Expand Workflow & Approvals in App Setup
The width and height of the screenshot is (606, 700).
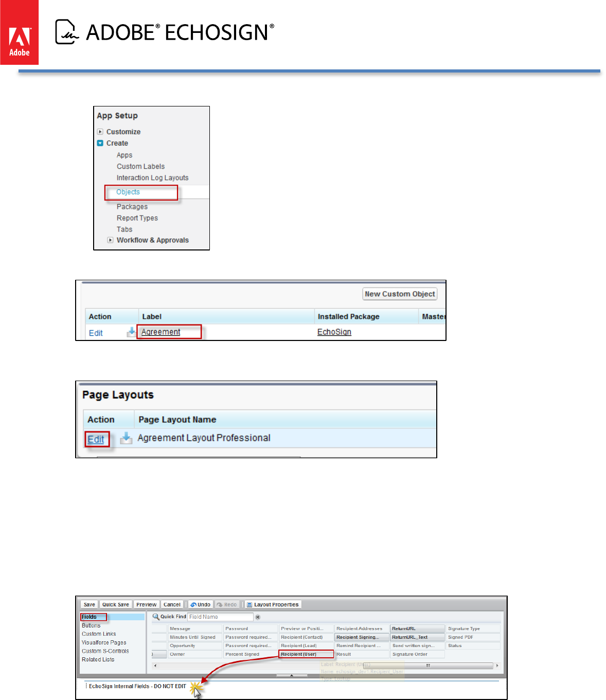[x=110, y=240]
